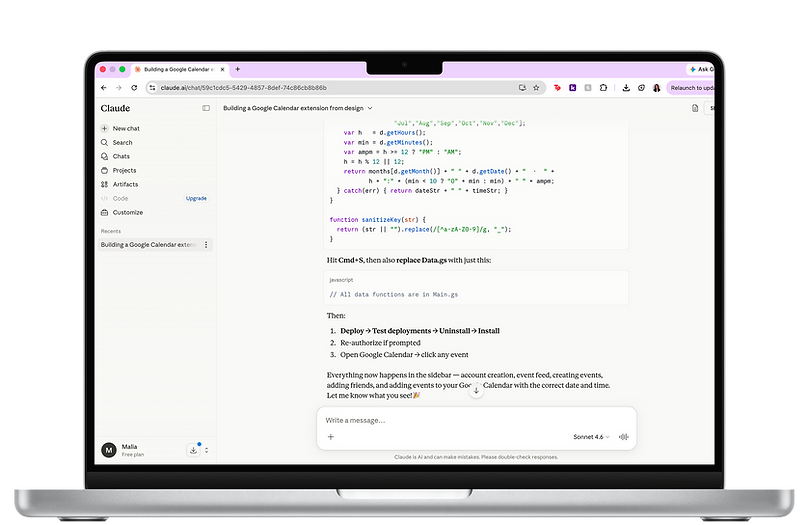Jump to bottom with the down arrow button
The height and width of the screenshot is (525, 809).
[x=476, y=390]
